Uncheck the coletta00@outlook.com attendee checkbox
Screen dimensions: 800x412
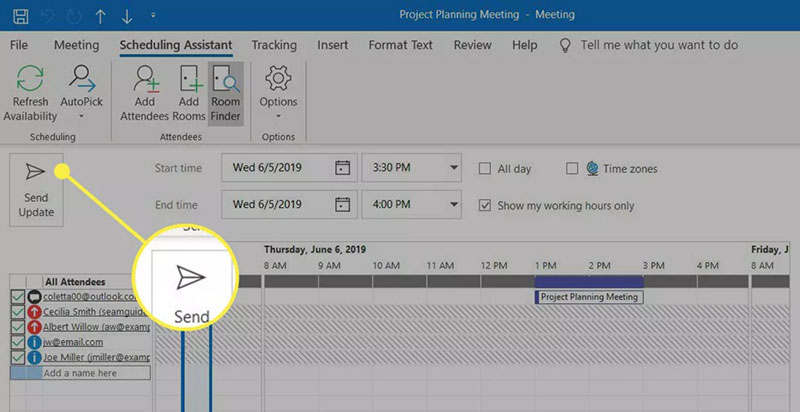click(18, 296)
